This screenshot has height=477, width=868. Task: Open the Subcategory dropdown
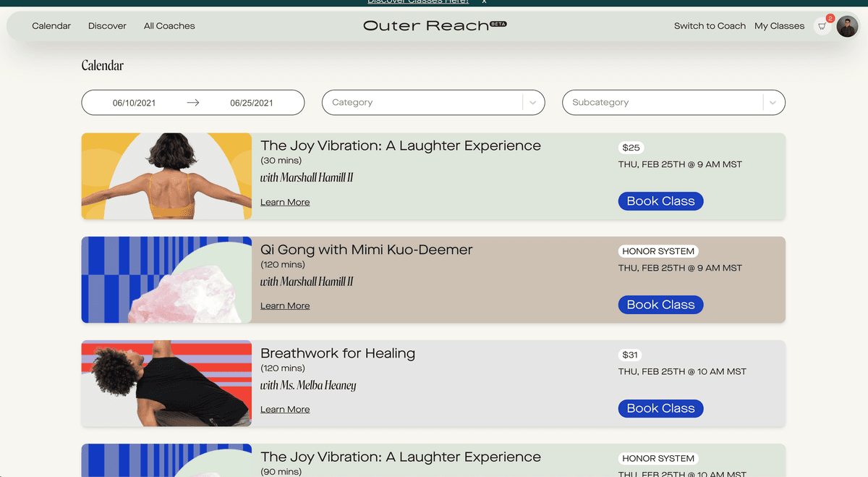673,103
